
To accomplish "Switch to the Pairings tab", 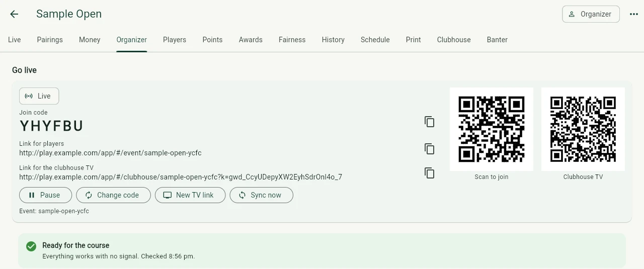I will point(50,40).
